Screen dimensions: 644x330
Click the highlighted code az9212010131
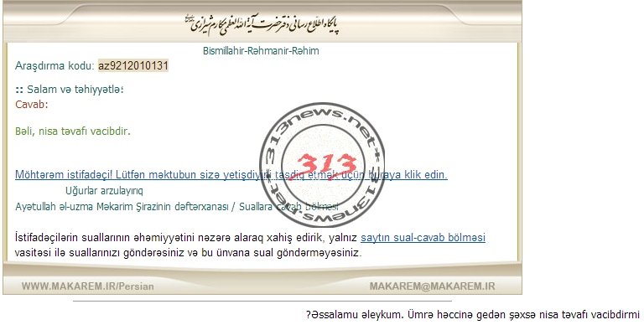point(133,65)
